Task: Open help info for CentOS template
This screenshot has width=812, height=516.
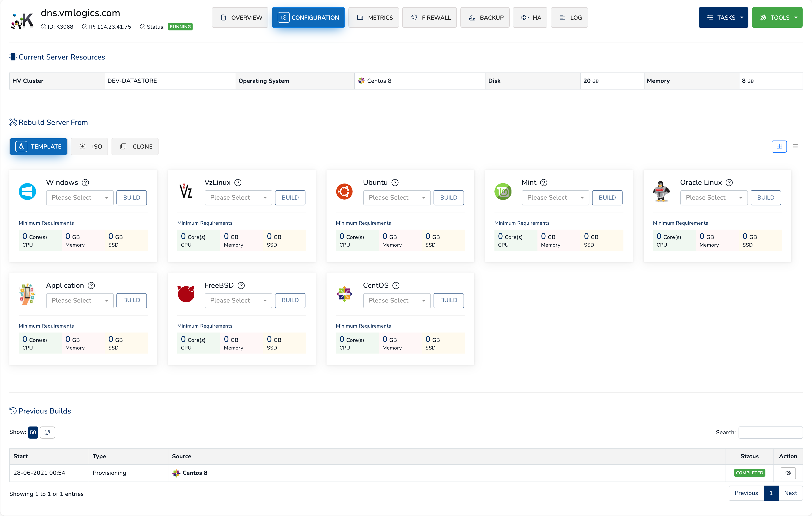Action: pos(396,286)
